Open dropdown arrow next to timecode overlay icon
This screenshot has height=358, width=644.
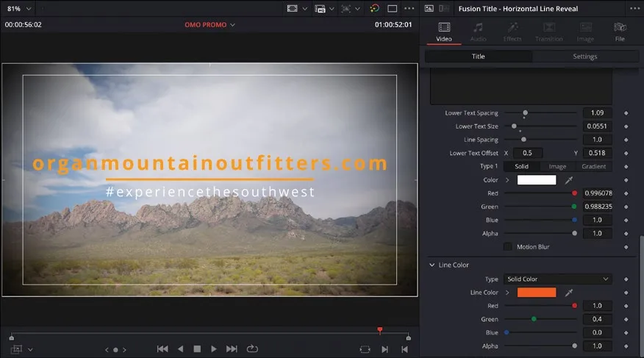(332, 9)
